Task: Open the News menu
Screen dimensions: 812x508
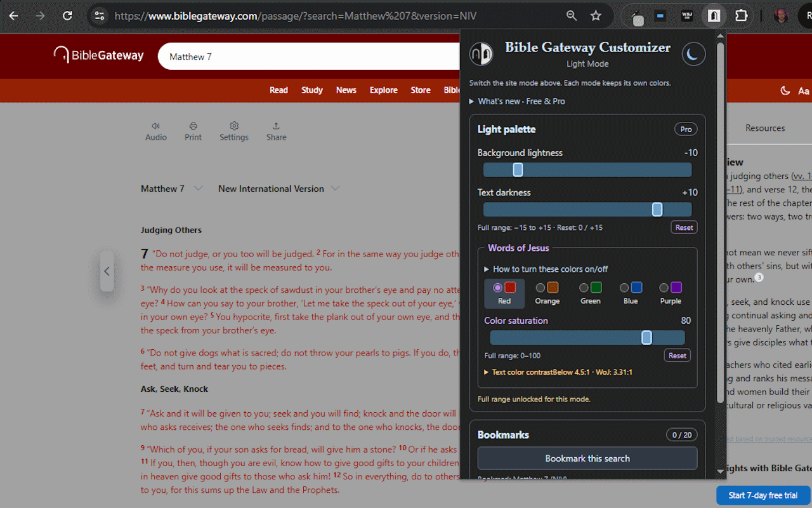Action: point(346,90)
